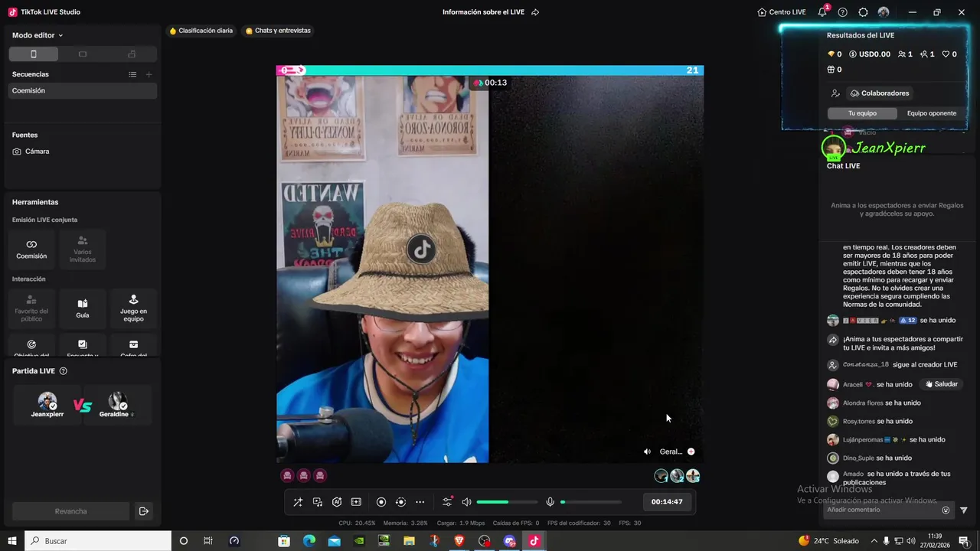Open the clip highlight tool
The width and height of the screenshot is (980, 551).
point(356,502)
